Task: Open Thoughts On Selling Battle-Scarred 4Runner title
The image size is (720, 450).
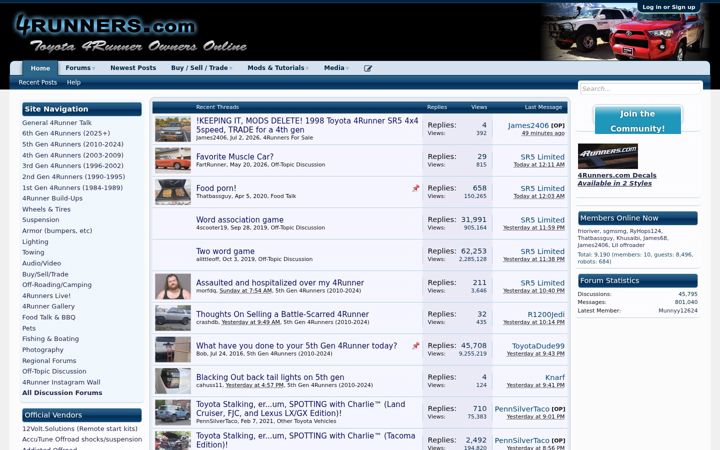Action: coord(282,314)
